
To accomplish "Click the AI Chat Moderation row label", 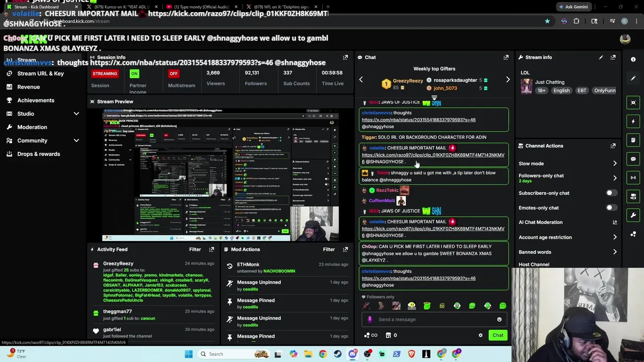I will [540, 222].
